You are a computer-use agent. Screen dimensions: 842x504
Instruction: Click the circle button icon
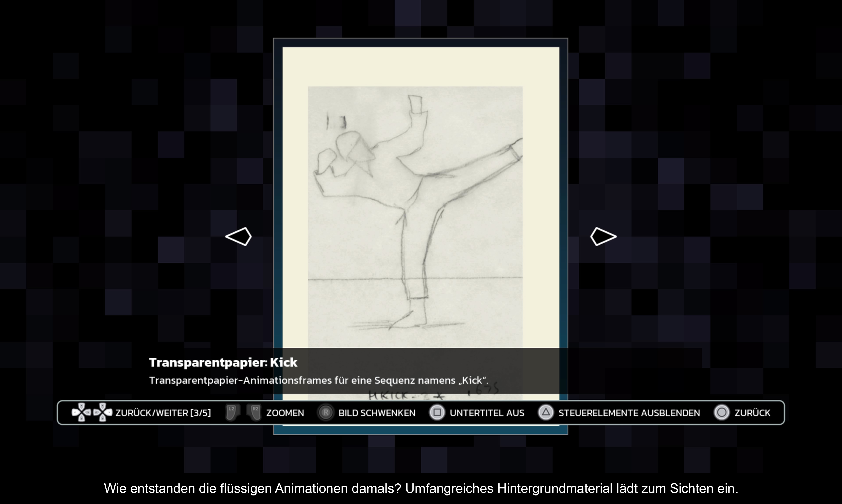[721, 413]
